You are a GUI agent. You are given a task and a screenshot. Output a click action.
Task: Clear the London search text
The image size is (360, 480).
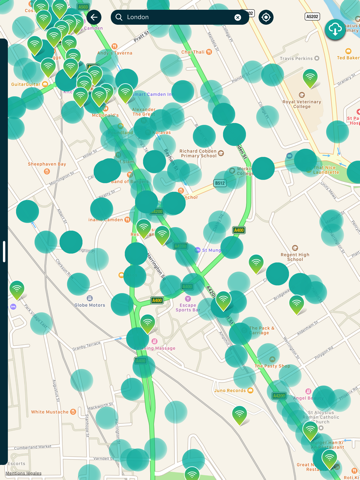(x=238, y=17)
